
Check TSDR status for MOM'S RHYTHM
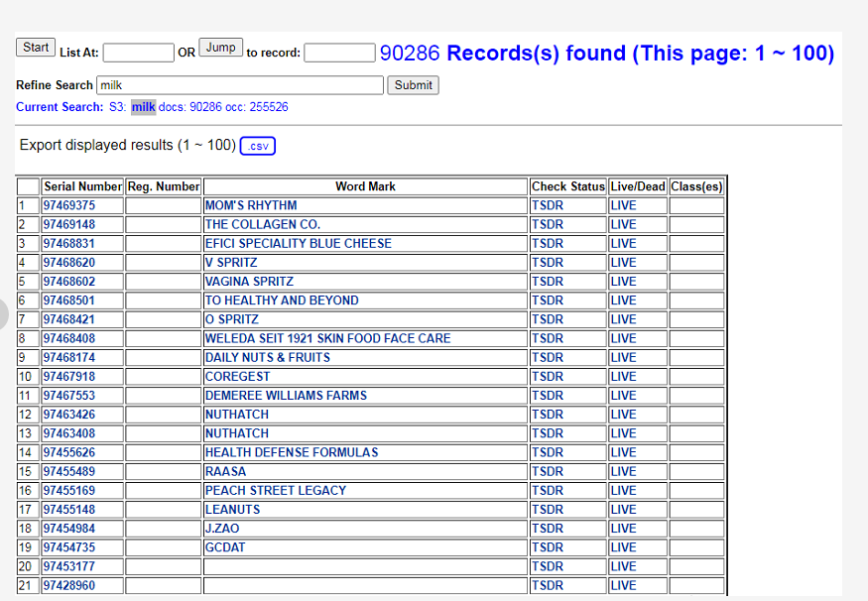[548, 205]
